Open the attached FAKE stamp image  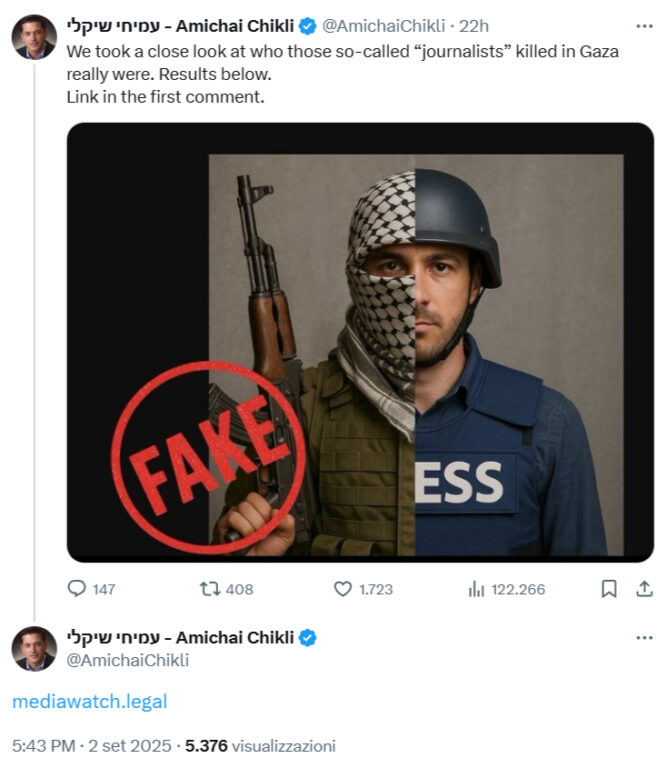[x=360, y=342]
